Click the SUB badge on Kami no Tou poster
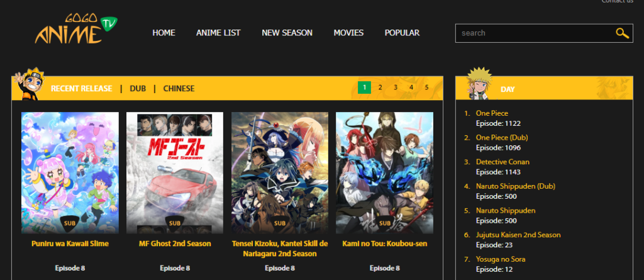This screenshot has width=644, height=280. (384, 223)
